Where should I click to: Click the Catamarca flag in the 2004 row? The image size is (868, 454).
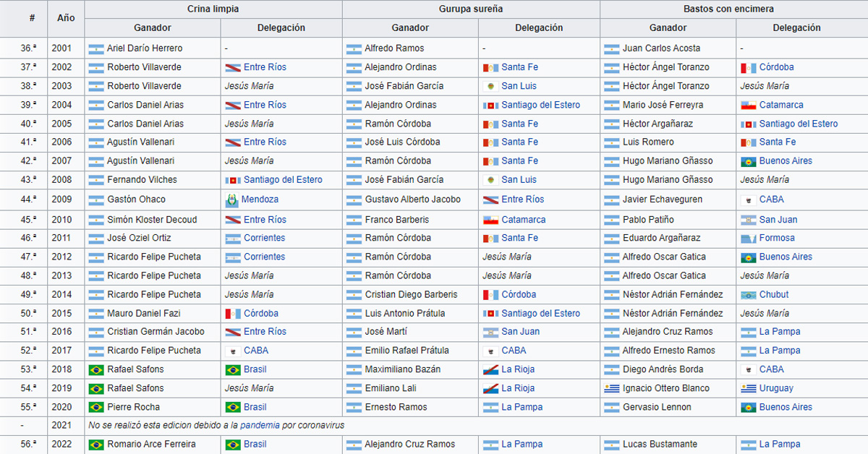coord(748,105)
